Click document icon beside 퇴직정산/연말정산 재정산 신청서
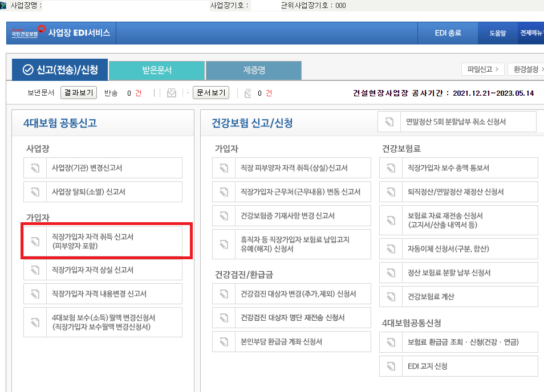The width and height of the screenshot is (544, 392). point(391,192)
